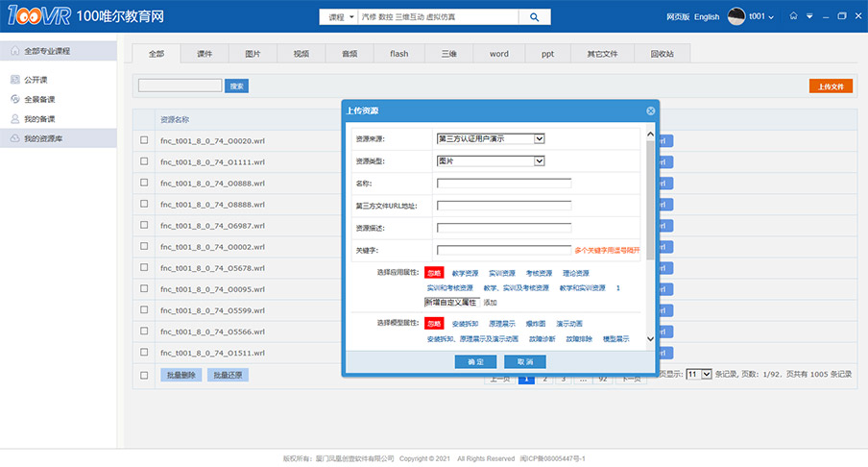Image resolution: width=868 pixels, height=467 pixels.
Task: Click the 第三方文件URL地址 input field
Action: [x=504, y=206]
